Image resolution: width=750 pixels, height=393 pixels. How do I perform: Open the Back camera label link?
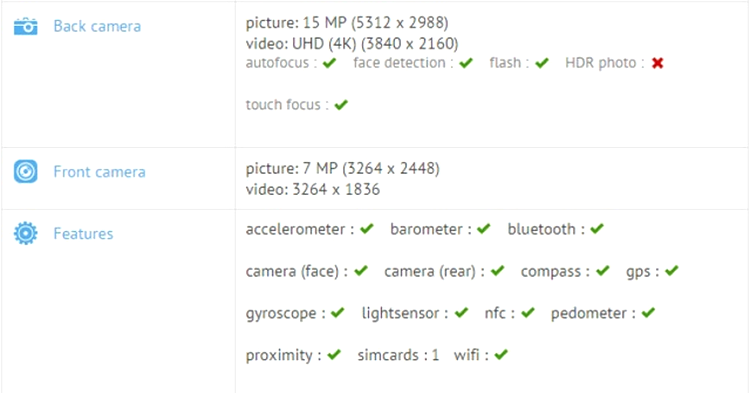click(97, 26)
